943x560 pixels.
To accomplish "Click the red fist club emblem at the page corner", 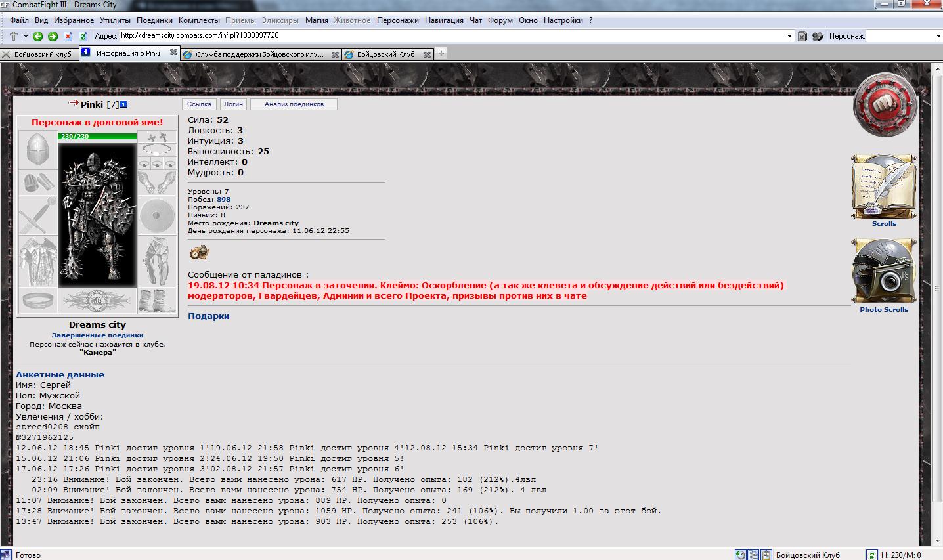I will tap(885, 105).
